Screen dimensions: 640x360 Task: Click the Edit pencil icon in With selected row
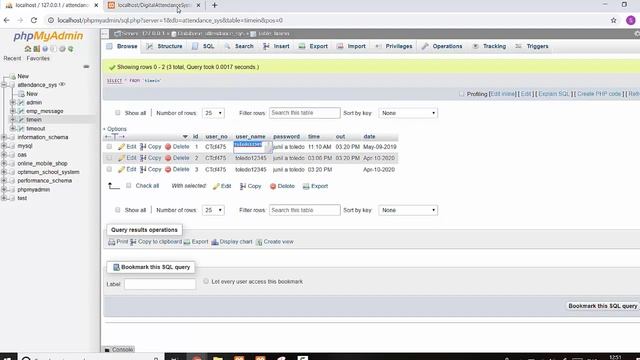point(216,186)
